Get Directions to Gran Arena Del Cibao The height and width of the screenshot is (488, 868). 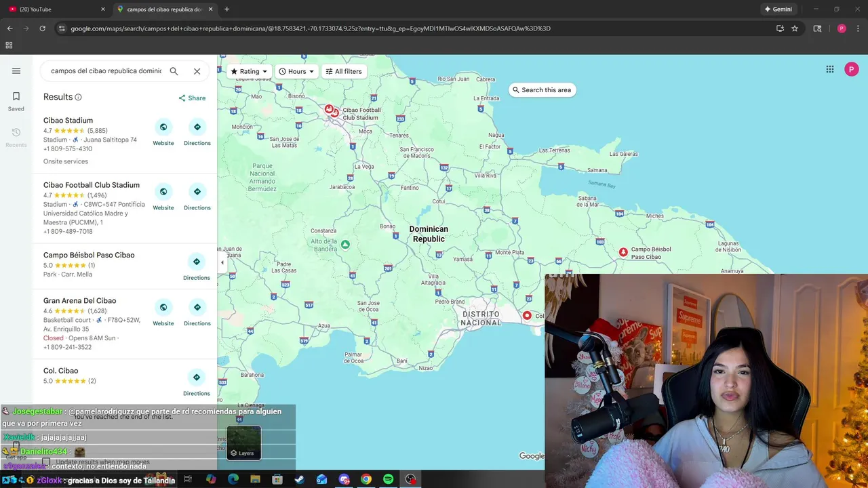197,313
